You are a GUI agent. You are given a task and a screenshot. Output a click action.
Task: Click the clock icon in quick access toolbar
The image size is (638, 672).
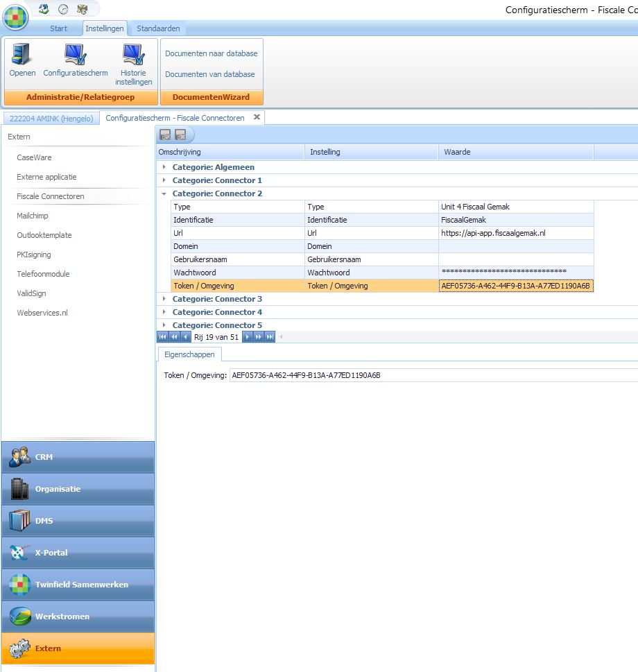pyautogui.click(x=63, y=9)
